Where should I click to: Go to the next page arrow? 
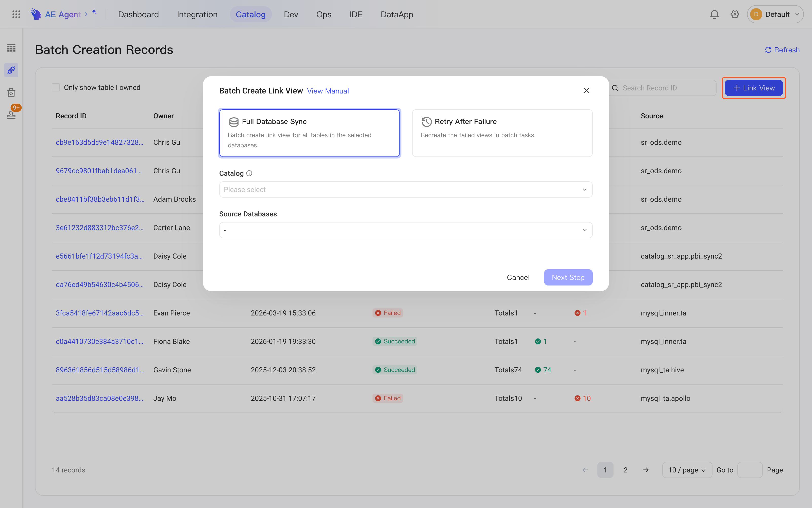point(646,470)
